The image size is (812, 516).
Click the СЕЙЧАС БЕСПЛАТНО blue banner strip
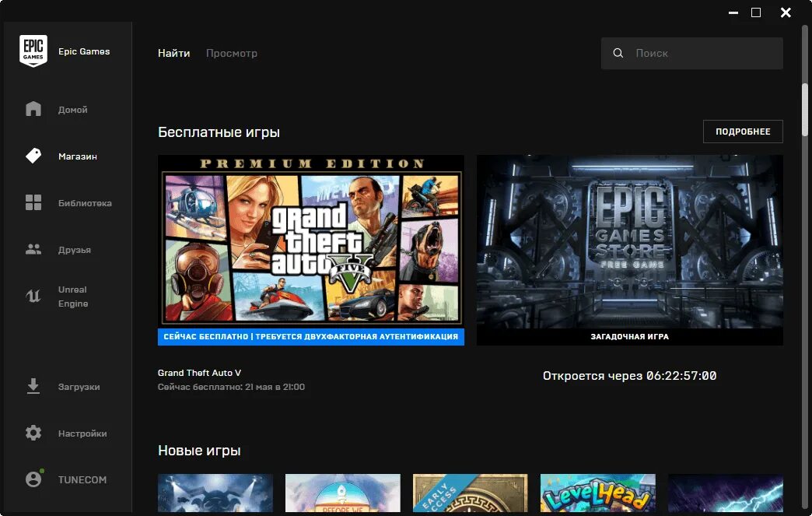coord(310,337)
